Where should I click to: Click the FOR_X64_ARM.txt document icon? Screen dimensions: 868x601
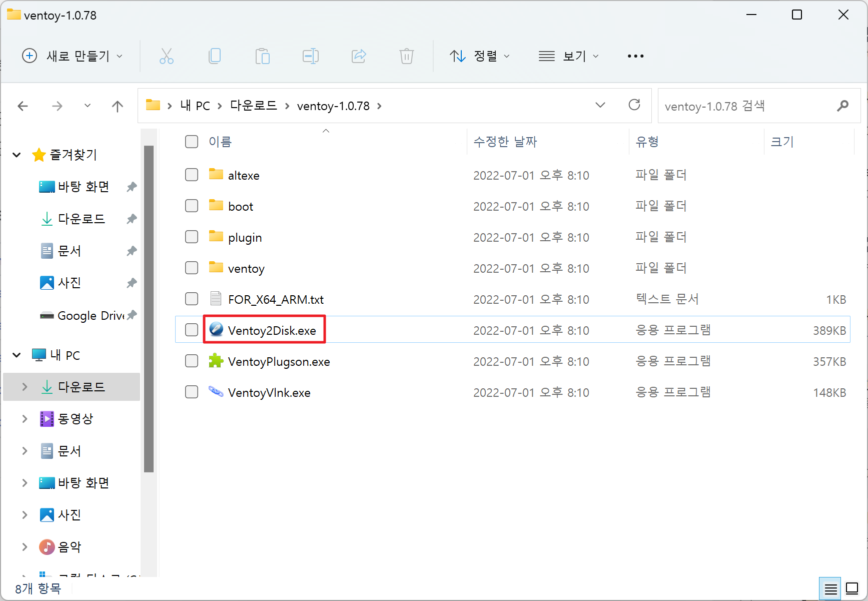pos(216,299)
